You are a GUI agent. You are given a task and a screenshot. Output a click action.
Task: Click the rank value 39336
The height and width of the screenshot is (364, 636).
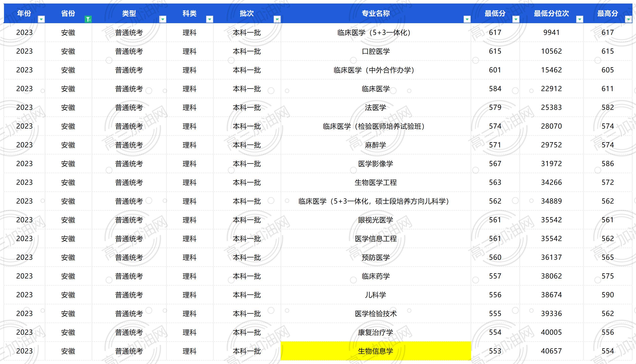pos(551,314)
